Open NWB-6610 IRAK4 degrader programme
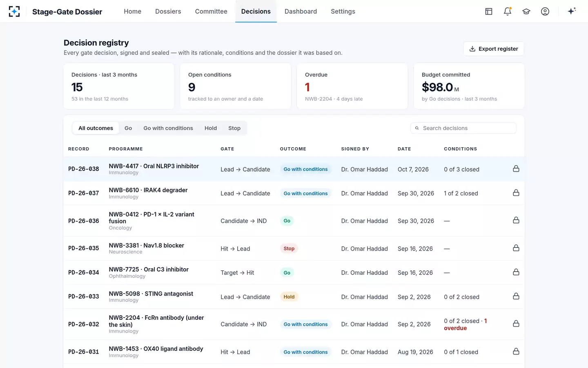The width and height of the screenshot is (588, 368). (x=148, y=190)
